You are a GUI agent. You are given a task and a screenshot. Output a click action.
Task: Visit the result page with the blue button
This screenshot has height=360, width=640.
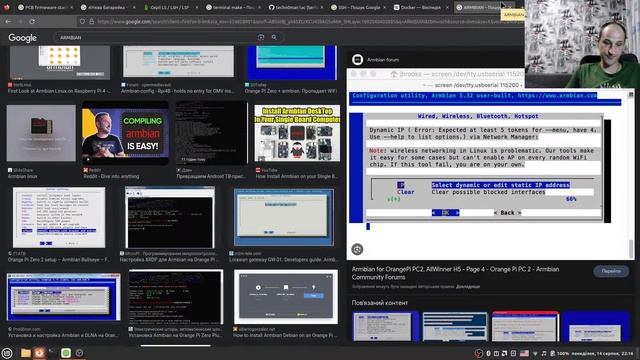(x=611, y=271)
